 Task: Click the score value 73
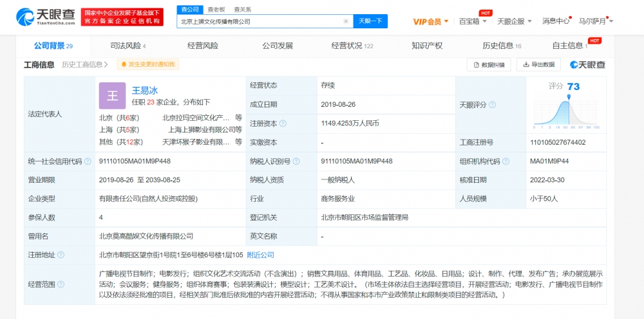coord(573,87)
